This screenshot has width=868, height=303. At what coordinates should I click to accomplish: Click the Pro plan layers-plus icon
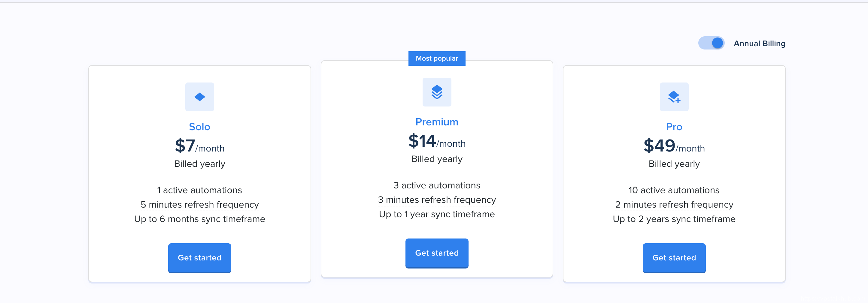[x=674, y=97]
